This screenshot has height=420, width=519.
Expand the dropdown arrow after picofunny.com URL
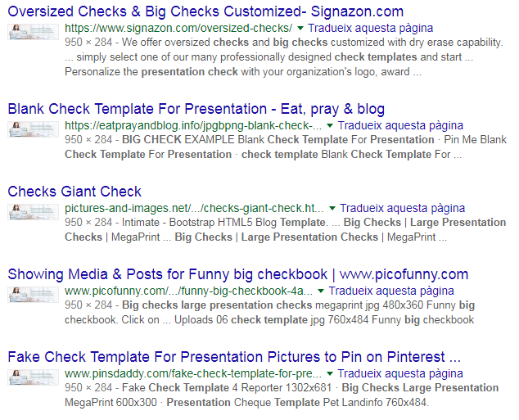[x=321, y=291]
